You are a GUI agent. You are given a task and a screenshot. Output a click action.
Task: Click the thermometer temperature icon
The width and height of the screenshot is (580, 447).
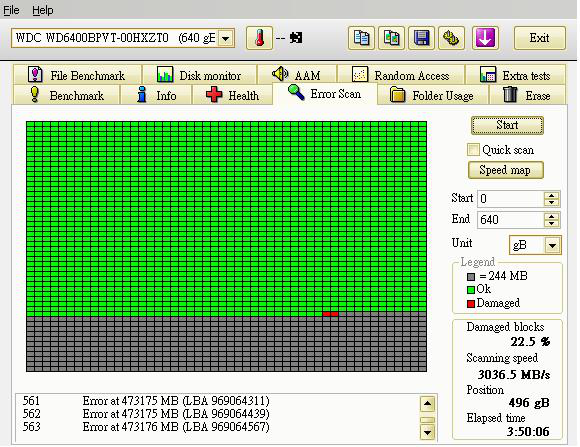(x=259, y=38)
